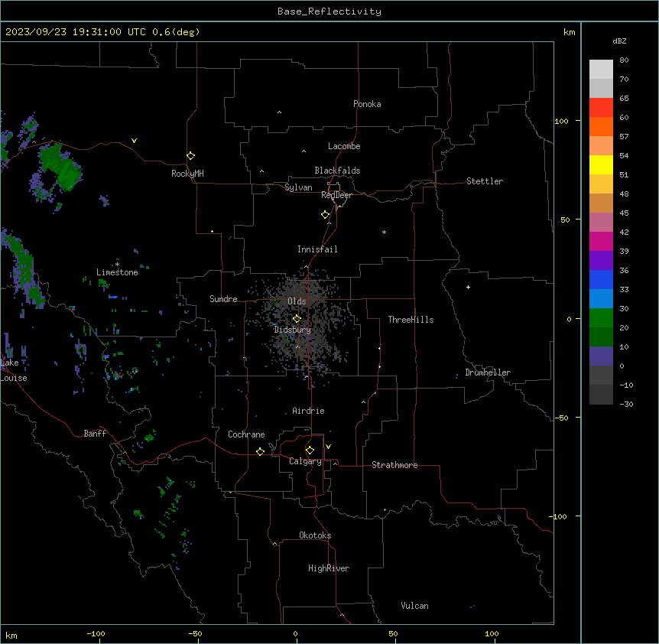Click the Blackfalds city label
Image resolution: width=659 pixels, height=644 pixels.
[337, 171]
